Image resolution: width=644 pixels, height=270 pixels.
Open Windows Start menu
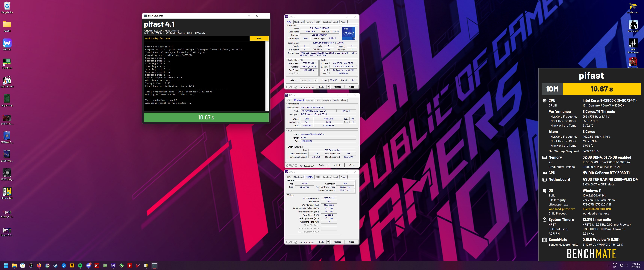(x=6, y=265)
